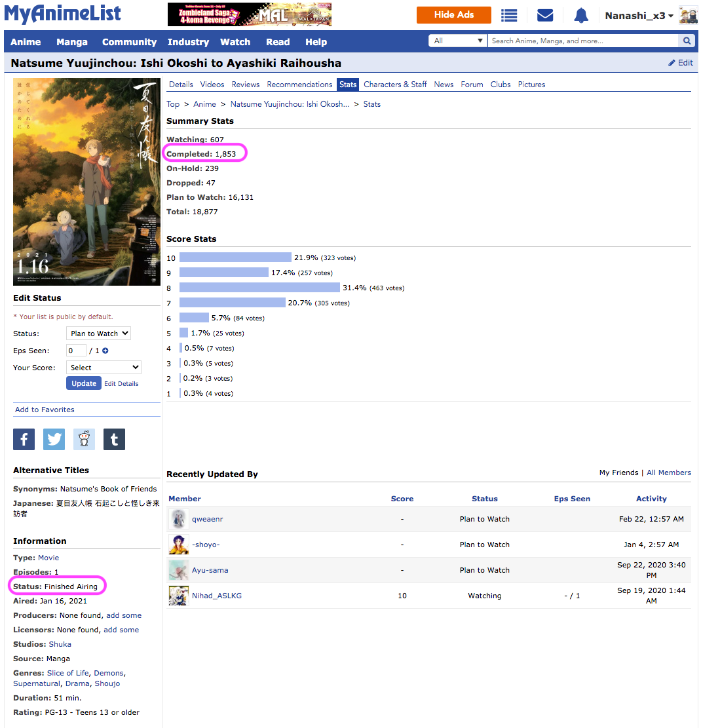Click the anime poster thumbnail

pyautogui.click(x=86, y=182)
